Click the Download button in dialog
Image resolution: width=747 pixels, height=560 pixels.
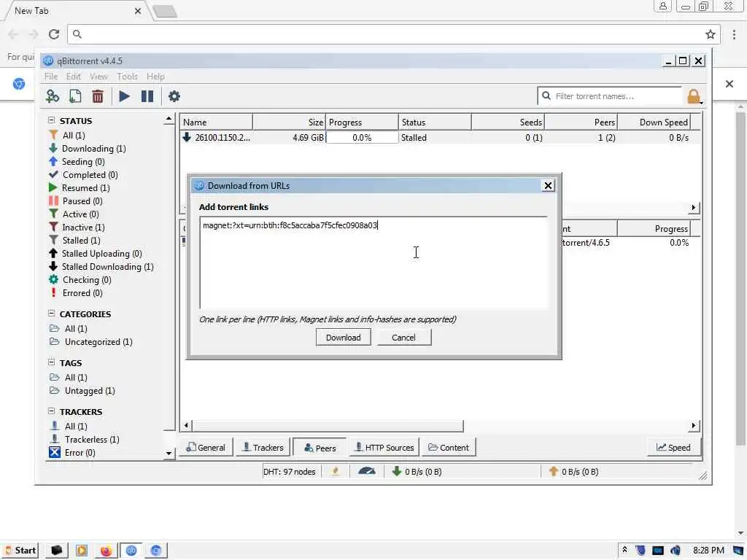(x=343, y=337)
